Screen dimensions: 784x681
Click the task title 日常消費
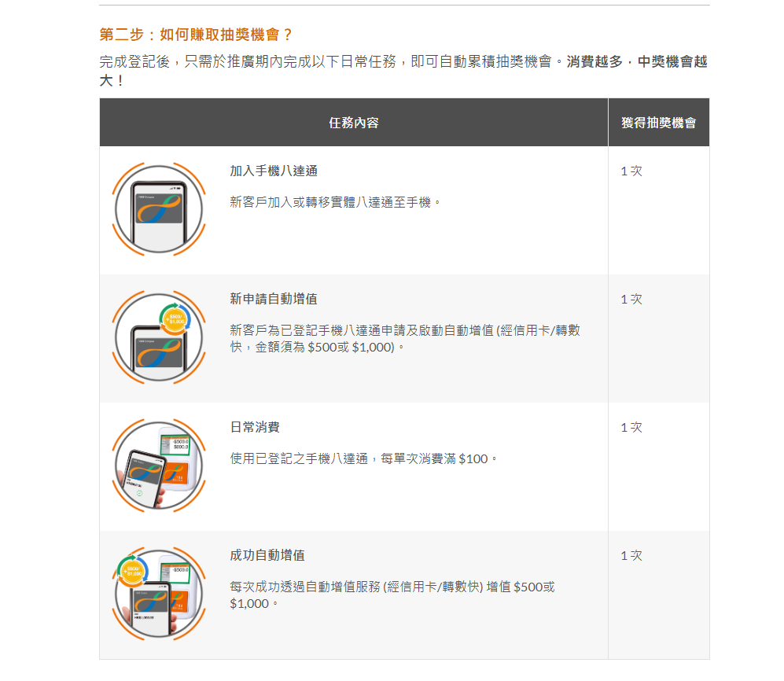tap(255, 427)
